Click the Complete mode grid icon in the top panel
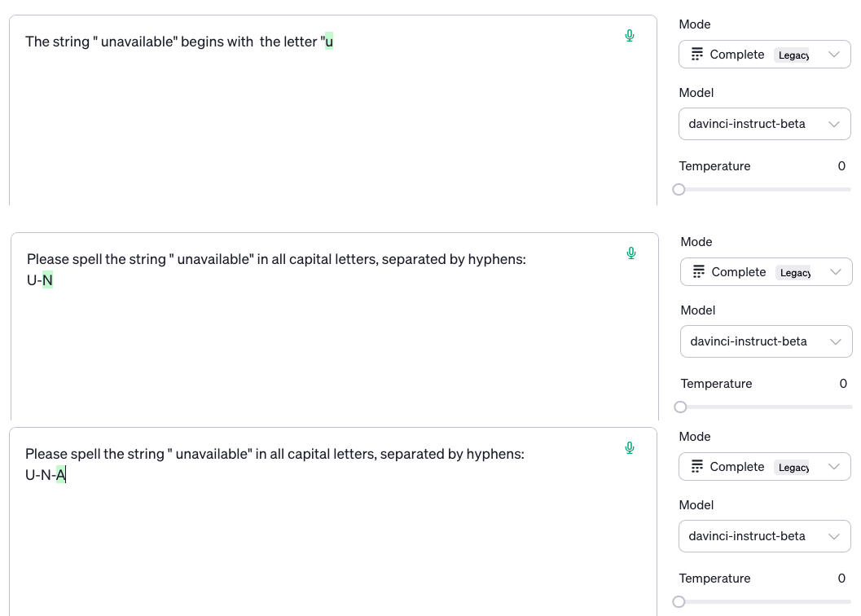The image size is (861, 616). tap(696, 55)
